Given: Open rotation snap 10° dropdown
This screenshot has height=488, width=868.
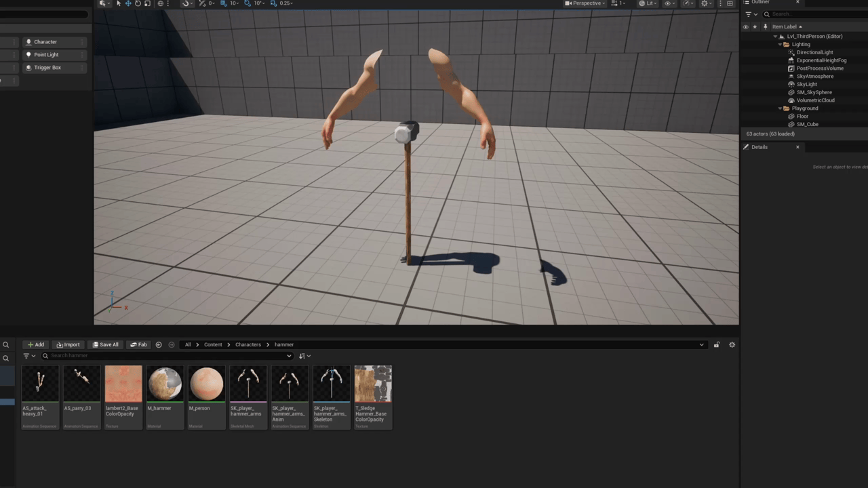Looking at the screenshot, I should click(x=259, y=3).
